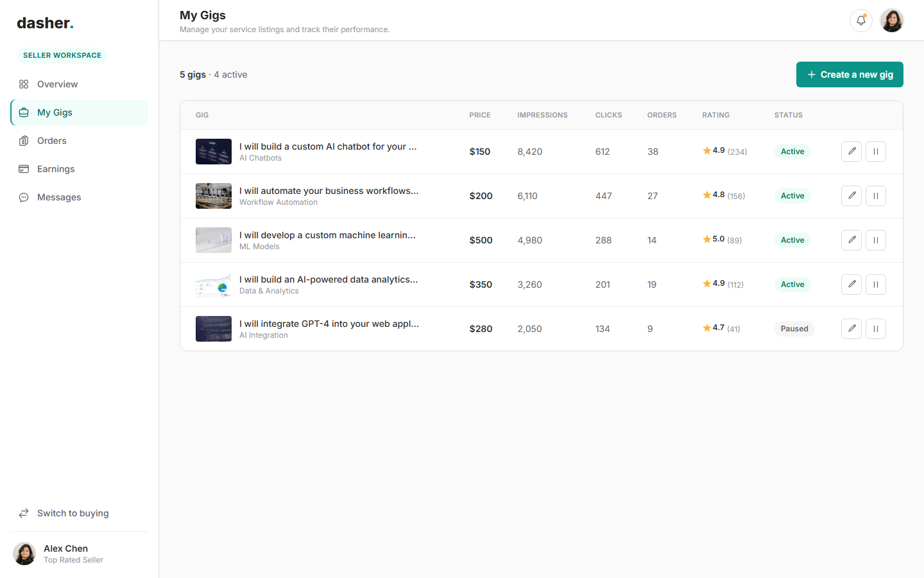Click the Rating column header
This screenshot has width=924, height=578.
[715, 115]
